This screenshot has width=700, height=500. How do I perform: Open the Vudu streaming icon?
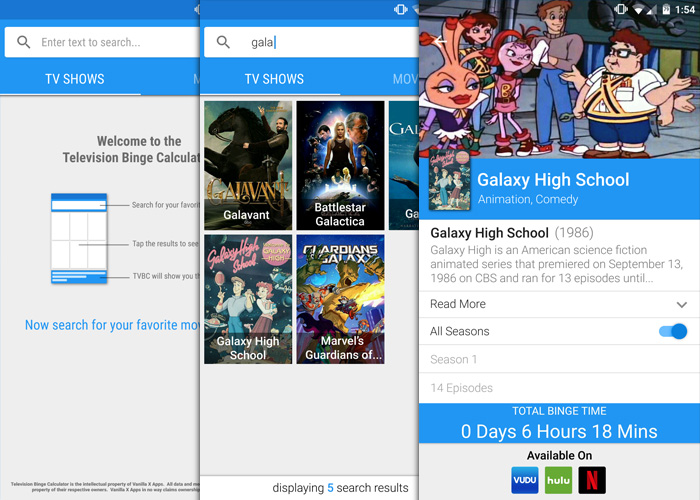tap(525, 480)
